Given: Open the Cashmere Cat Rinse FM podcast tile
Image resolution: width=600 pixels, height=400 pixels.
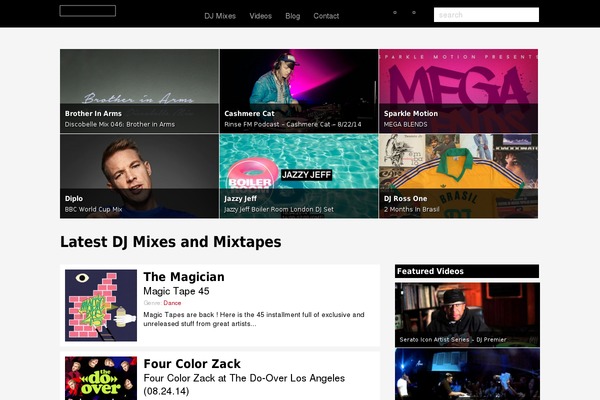Looking at the screenshot, I should (299, 91).
